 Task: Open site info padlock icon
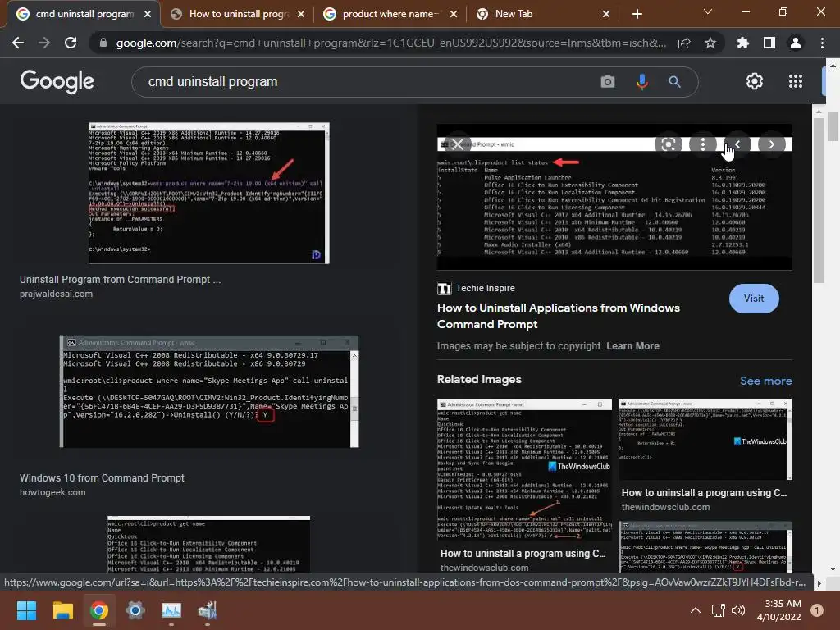(103, 43)
